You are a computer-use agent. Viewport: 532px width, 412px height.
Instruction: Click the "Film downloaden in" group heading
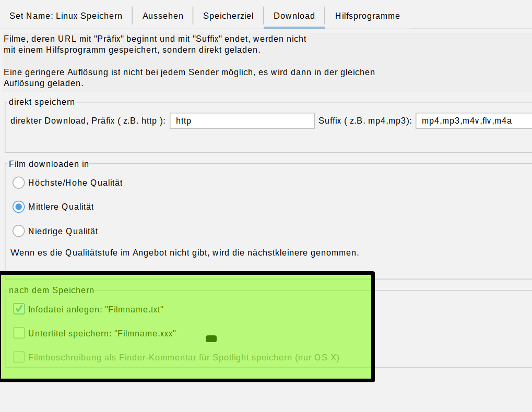pos(49,164)
